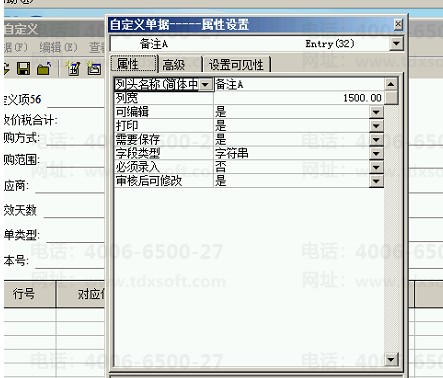Click the folder export icon in toolbar

tap(44, 69)
